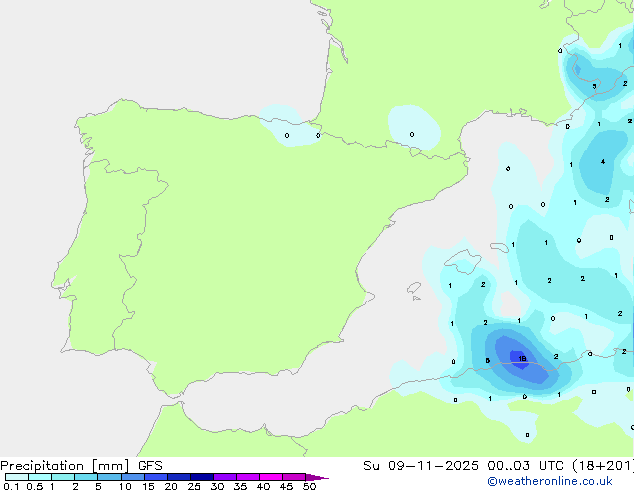Click the 'Precipitation [mm] GFS' title text
This screenshot has height=490, width=634.
pyautogui.click(x=81, y=466)
